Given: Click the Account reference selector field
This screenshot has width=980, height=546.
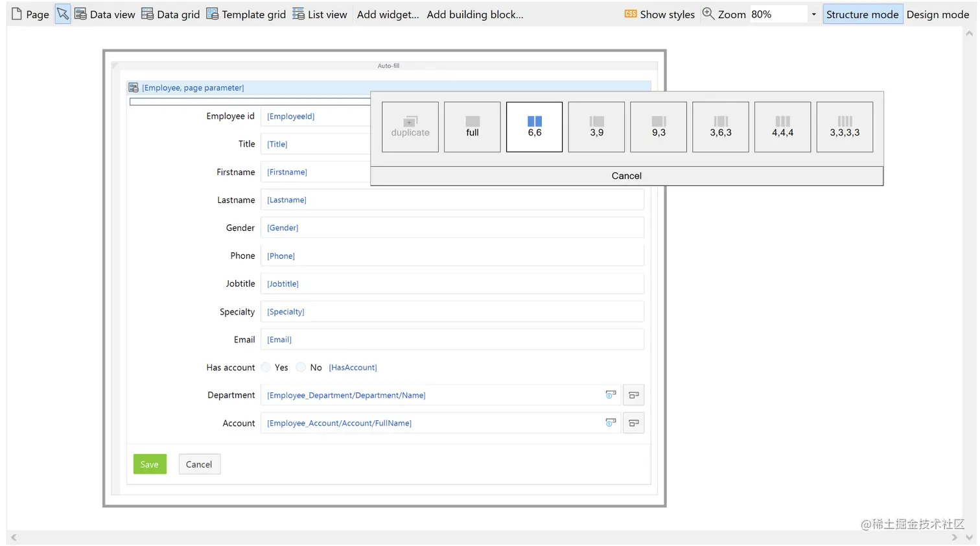Looking at the screenshot, I should click(441, 423).
